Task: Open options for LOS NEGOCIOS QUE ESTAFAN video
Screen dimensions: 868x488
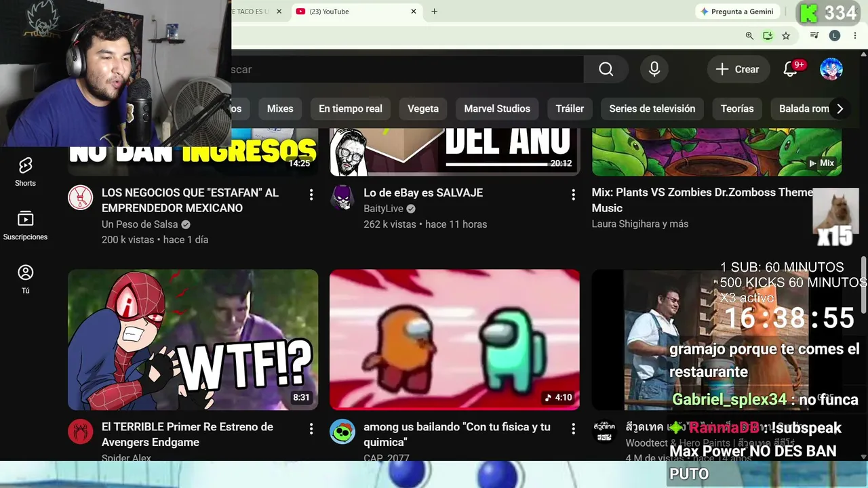Action: 311,195
